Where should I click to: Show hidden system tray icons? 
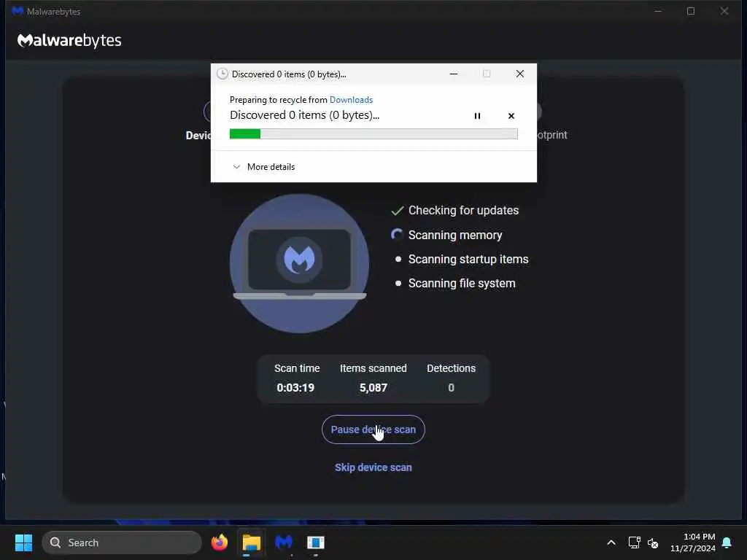(611, 542)
